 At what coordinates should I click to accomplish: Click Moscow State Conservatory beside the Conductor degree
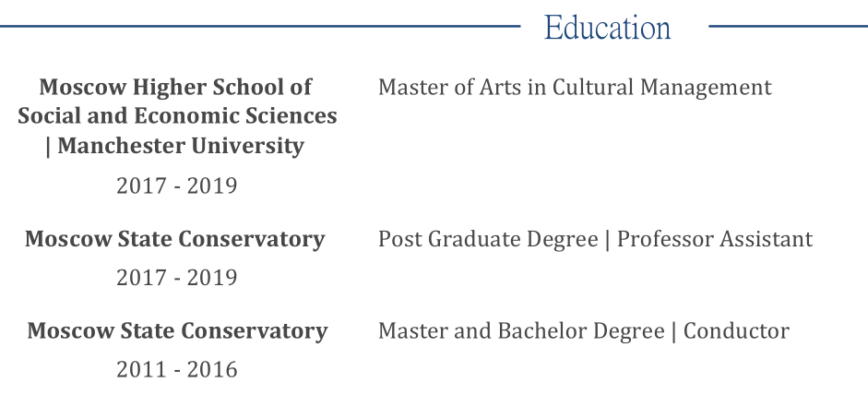[177, 330]
